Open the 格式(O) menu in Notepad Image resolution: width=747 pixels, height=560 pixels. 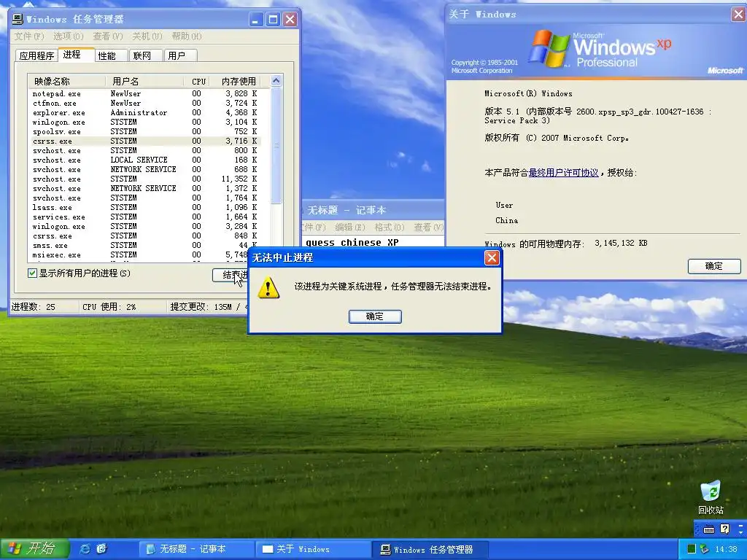[x=390, y=227]
